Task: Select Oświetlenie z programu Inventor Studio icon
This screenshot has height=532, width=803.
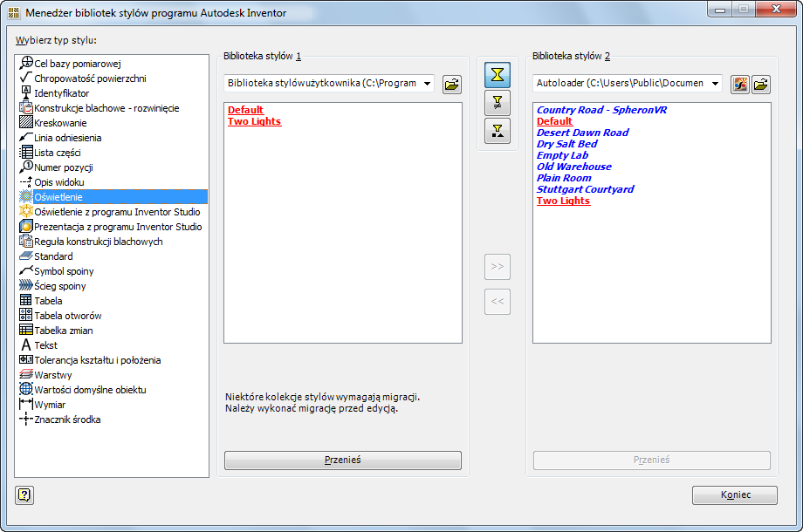Action: tap(26, 211)
